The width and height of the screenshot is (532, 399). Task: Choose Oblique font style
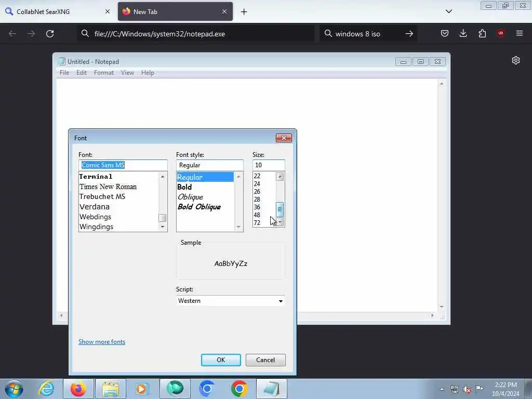coord(205,197)
